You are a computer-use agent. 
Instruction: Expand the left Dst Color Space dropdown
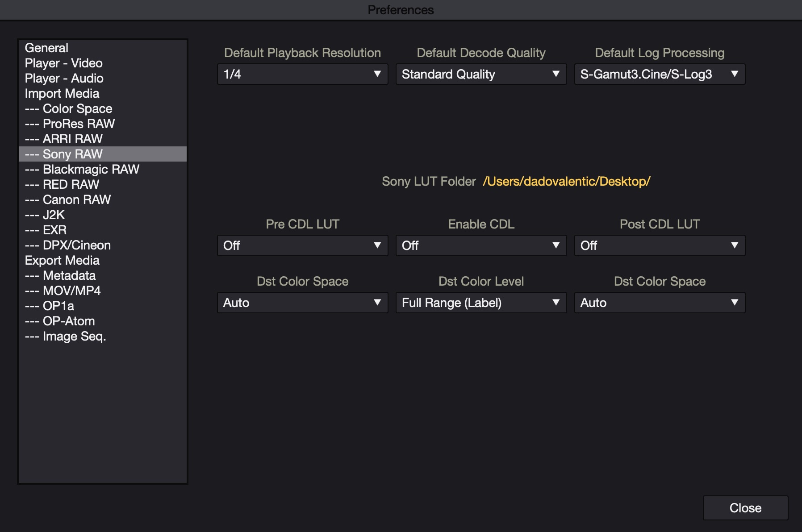point(302,303)
